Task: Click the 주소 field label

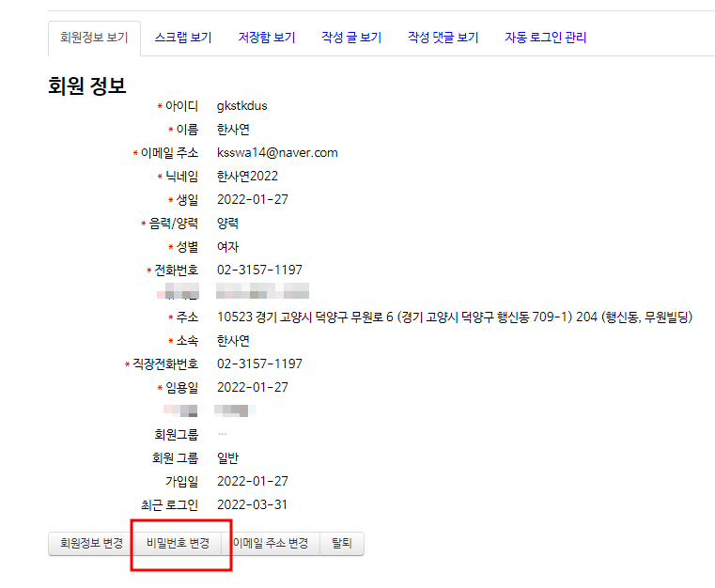Action: 187,317
